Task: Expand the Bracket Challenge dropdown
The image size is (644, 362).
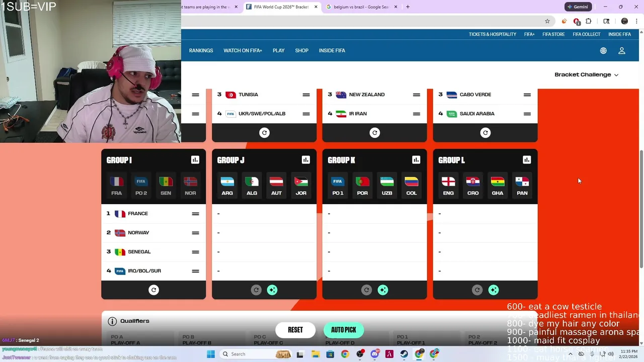Action: pos(587,74)
